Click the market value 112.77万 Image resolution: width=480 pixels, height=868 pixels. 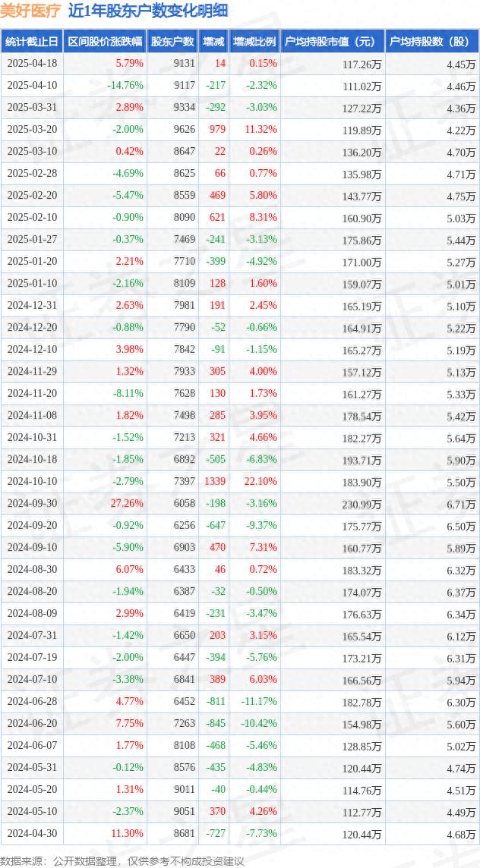point(362,812)
